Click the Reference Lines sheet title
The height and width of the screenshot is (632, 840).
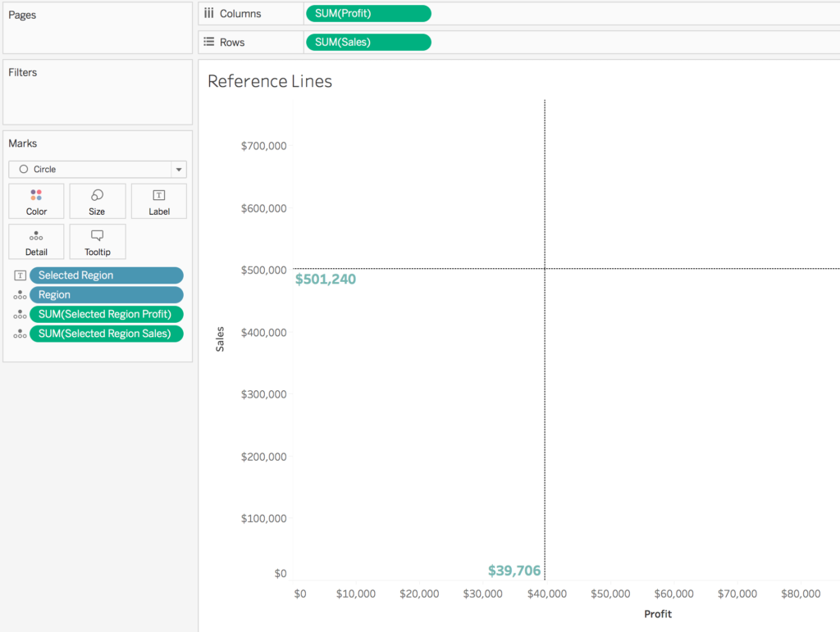pos(270,81)
